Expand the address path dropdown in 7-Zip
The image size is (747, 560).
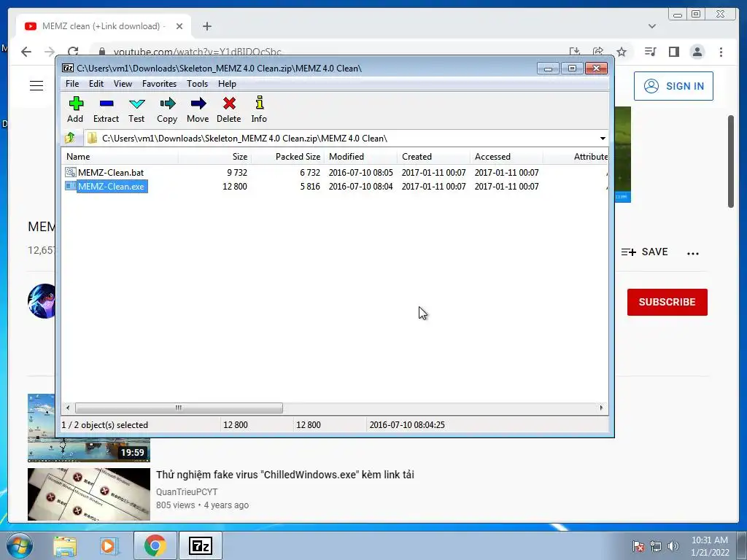[603, 138]
